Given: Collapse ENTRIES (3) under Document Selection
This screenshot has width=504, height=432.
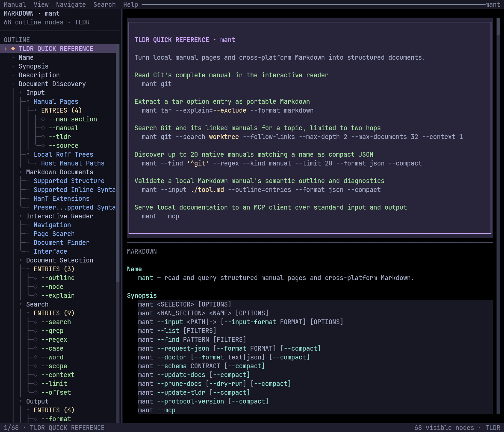Looking at the screenshot, I should pos(28,269).
